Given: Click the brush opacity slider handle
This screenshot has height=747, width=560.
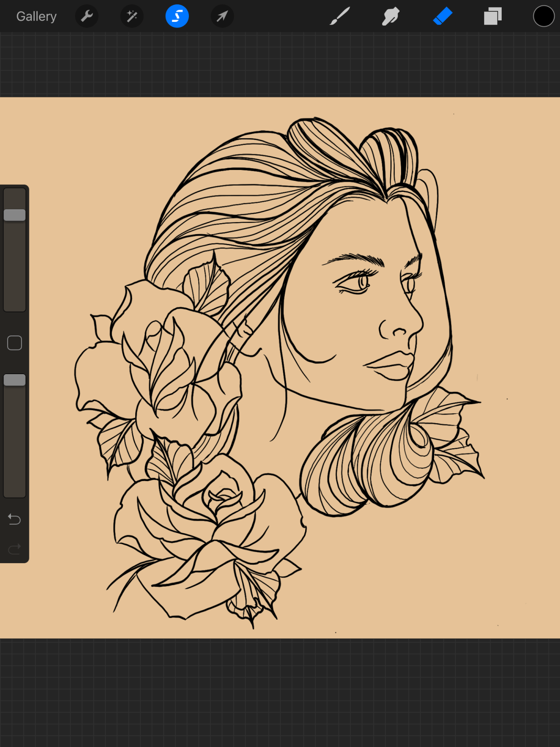Looking at the screenshot, I should tap(15, 380).
